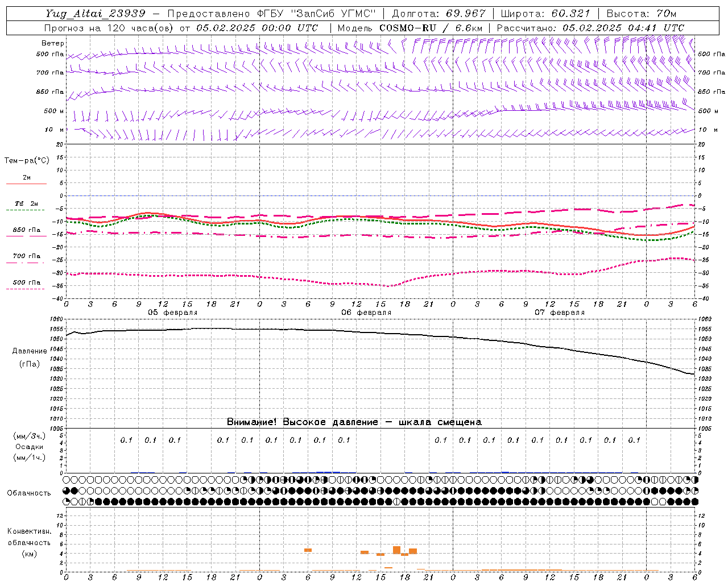The image size is (728, 582).
Task: Click the (мм/3ч.) precipitation unit label
Action: pyautogui.click(x=30, y=436)
